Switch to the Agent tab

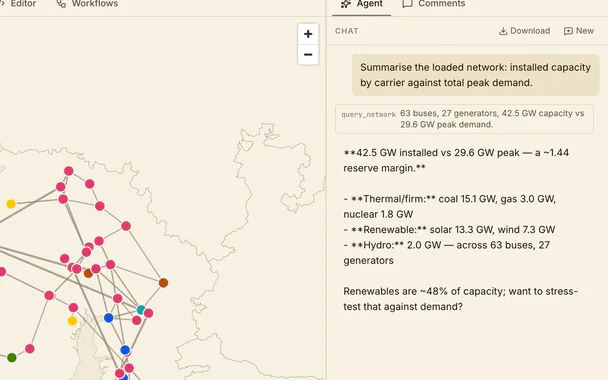[x=361, y=4]
